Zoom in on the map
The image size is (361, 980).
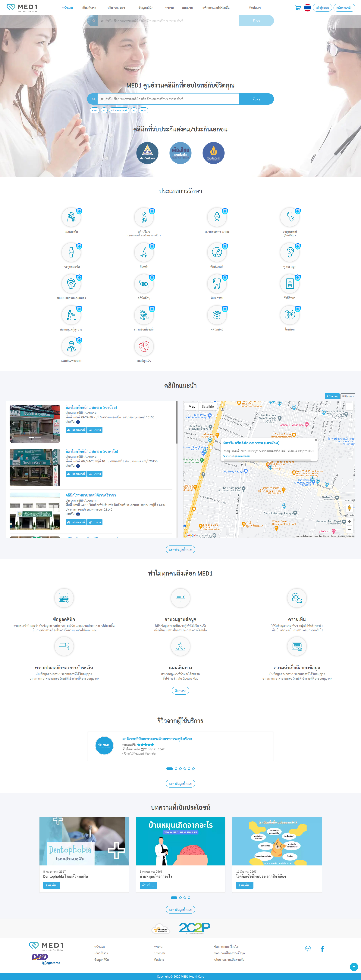[x=349, y=522]
